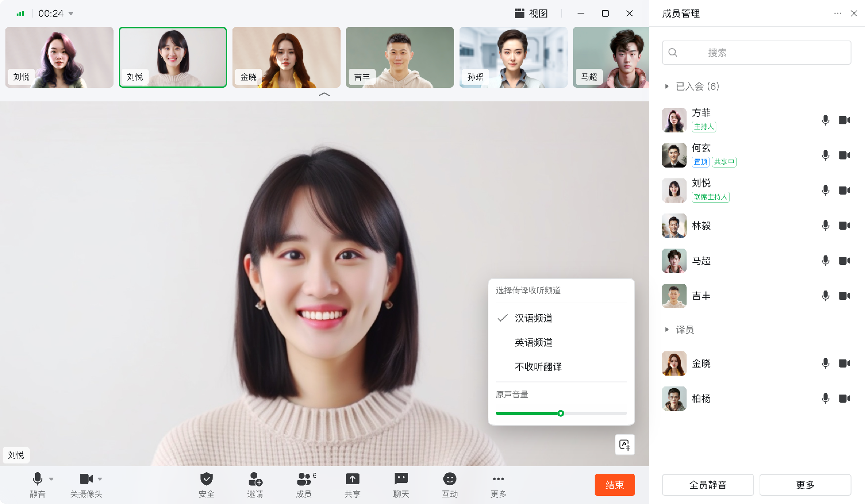Click 柏杨's camera icon
The width and height of the screenshot is (865, 504).
[845, 398]
